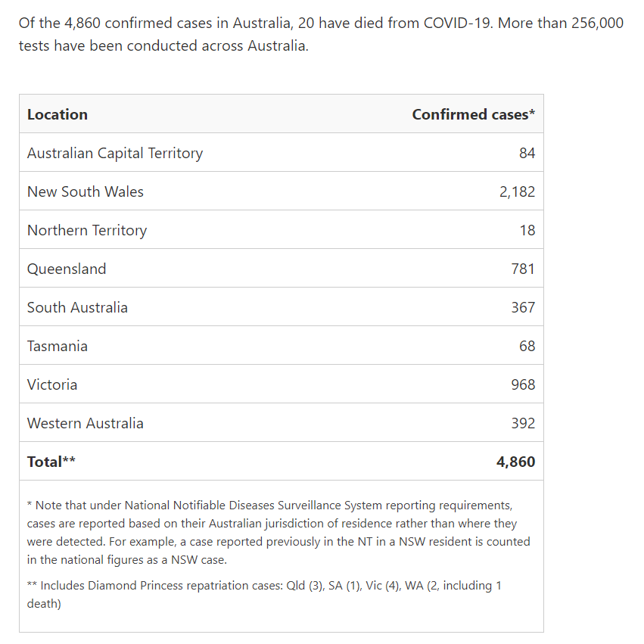The height and width of the screenshot is (644, 644).
Task: Select the South Australia row label
Action: (x=77, y=308)
